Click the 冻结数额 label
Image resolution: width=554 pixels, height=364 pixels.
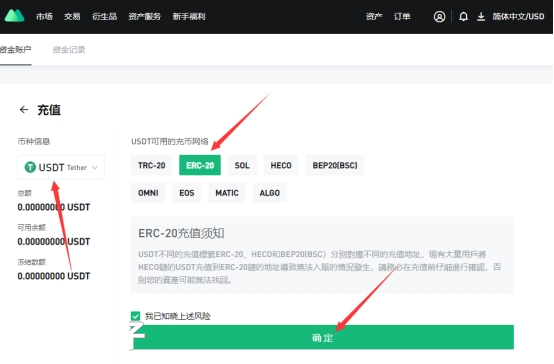pyautogui.click(x=31, y=262)
